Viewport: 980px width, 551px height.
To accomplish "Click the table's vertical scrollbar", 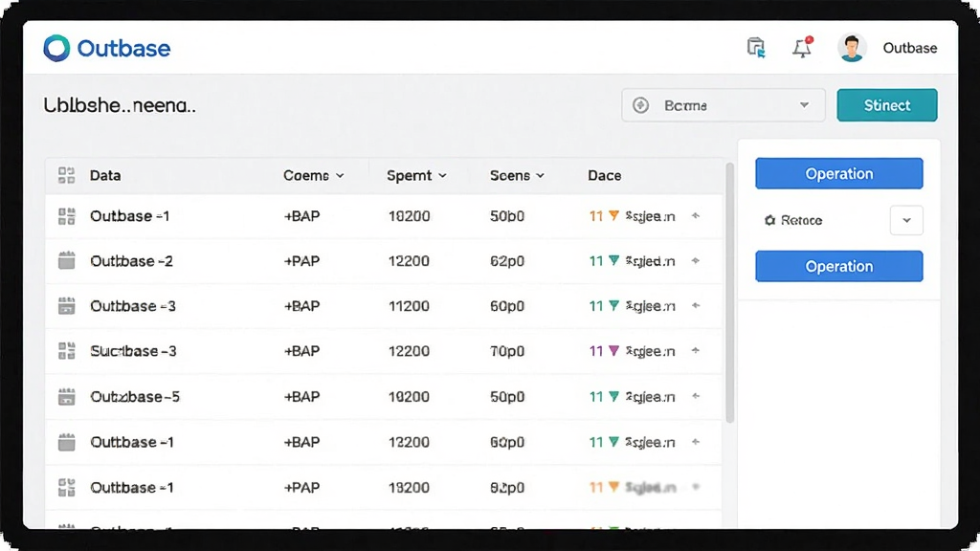I will coord(728,294).
